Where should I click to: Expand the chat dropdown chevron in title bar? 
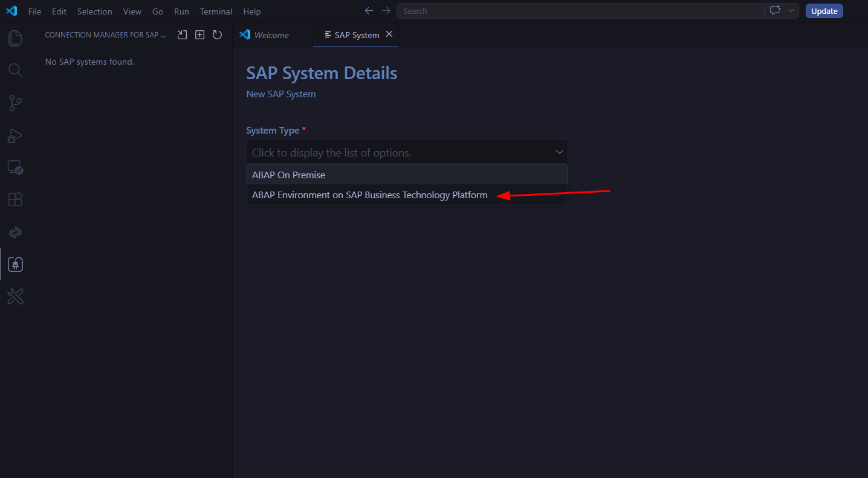[791, 11]
